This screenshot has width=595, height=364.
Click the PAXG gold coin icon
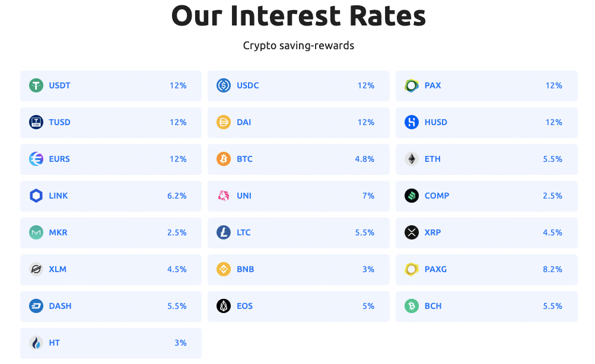[412, 269]
